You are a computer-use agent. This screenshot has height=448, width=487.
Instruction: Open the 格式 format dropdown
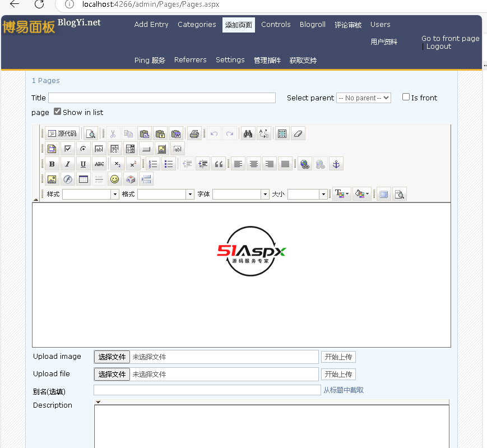[x=166, y=194]
